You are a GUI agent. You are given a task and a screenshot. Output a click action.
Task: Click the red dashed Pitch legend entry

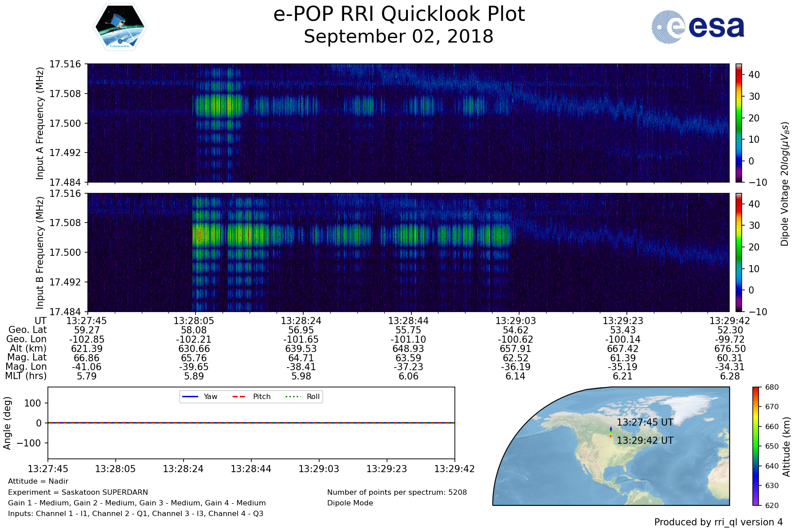point(251,396)
